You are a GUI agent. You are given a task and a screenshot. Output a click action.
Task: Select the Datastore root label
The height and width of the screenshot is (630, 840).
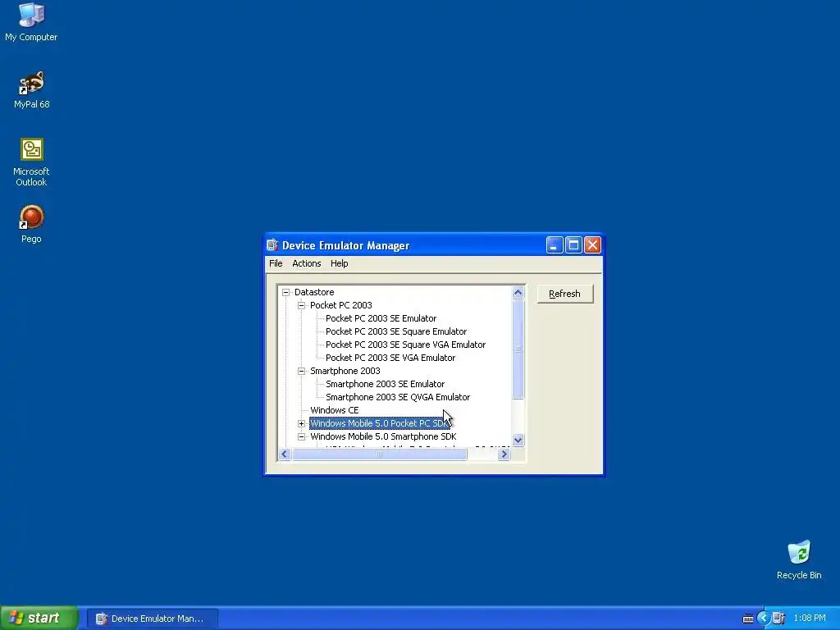[x=314, y=292]
